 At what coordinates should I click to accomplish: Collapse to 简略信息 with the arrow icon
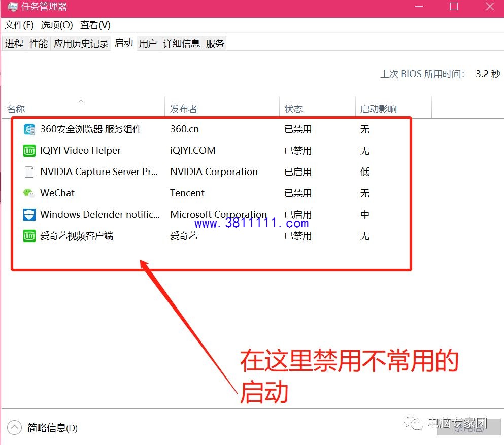(x=14, y=428)
